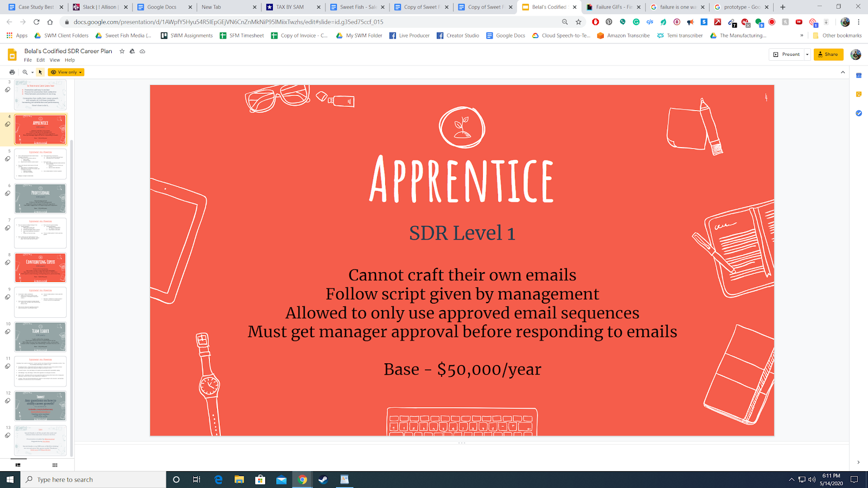Open the volume control in system tray
Screen dimensions: 868x488
point(812,479)
